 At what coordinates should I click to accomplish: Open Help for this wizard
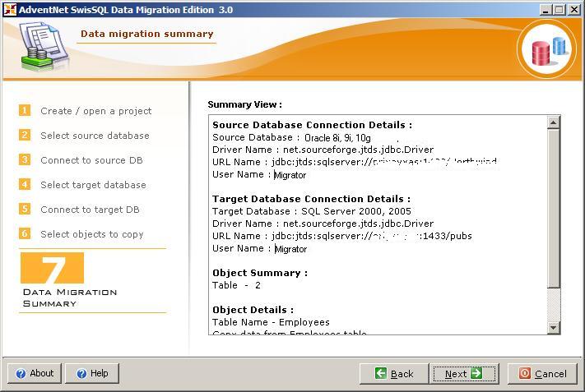point(92,373)
